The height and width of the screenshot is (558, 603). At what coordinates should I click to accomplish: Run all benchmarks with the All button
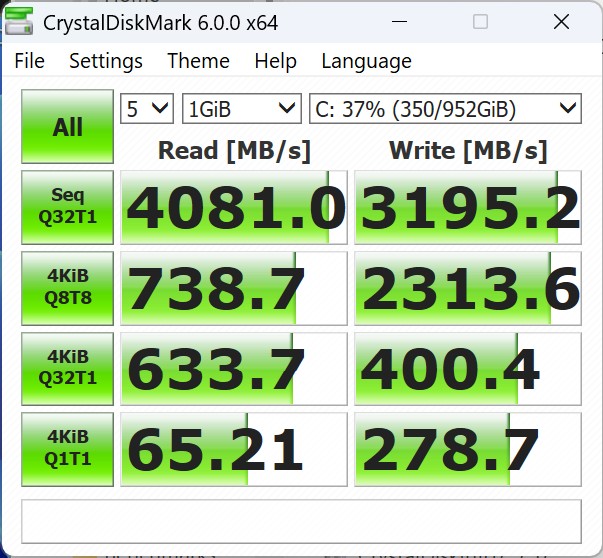point(67,127)
